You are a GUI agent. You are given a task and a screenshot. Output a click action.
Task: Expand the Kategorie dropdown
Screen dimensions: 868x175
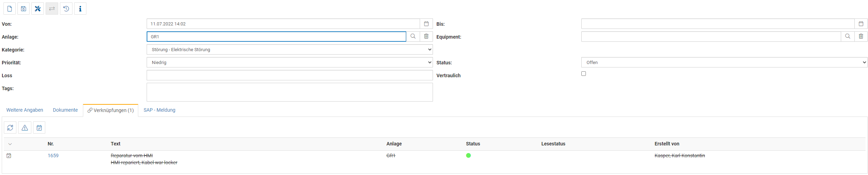click(x=289, y=50)
